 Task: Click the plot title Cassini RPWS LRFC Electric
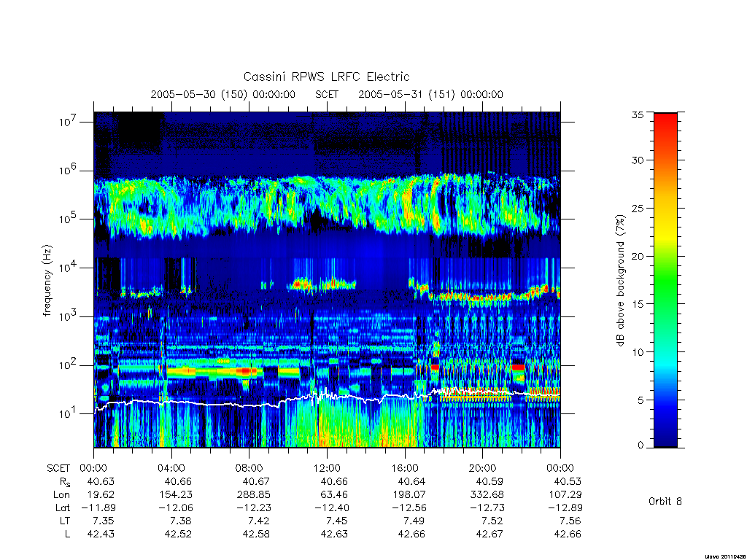(326, 77)
